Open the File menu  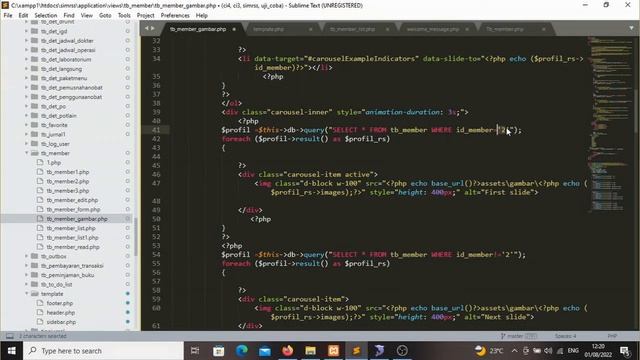click(x=8, y=16)
